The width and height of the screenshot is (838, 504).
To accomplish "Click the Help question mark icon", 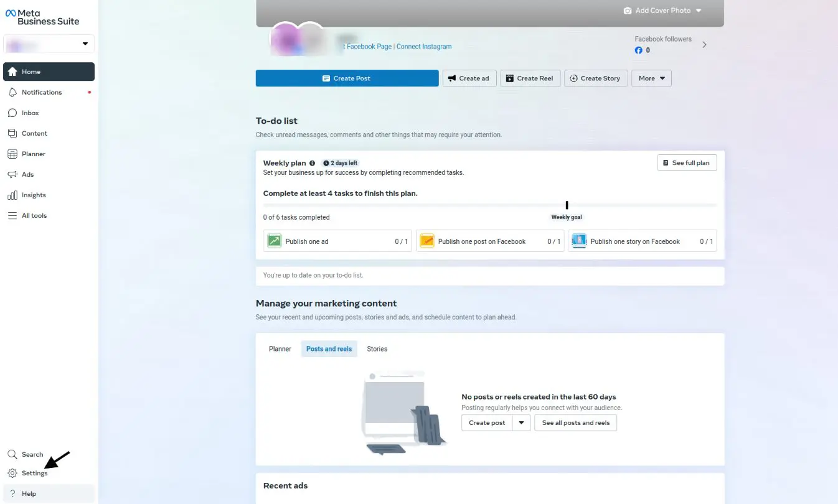I will tap(12, 493).
